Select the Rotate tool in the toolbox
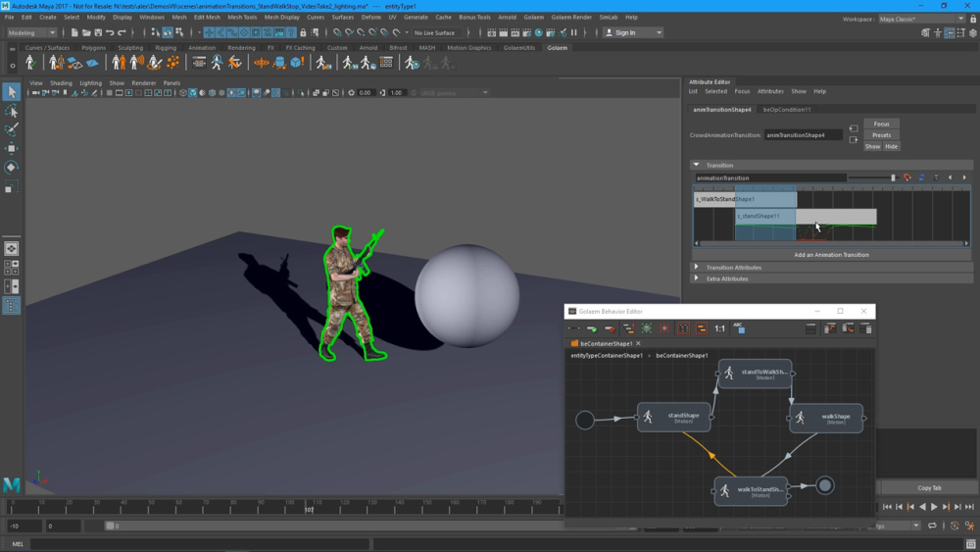The image size is (980, 552). [11, 167]
